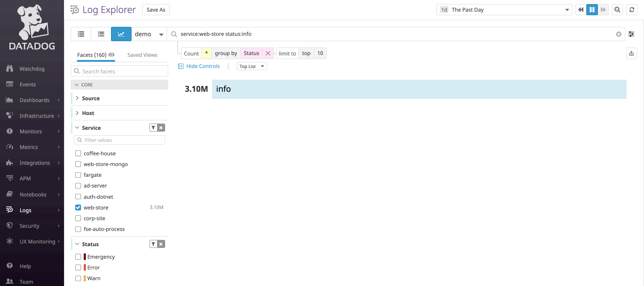Select the analytics graph view icon
Screen dimensions: 644x286
coord(121,34)
